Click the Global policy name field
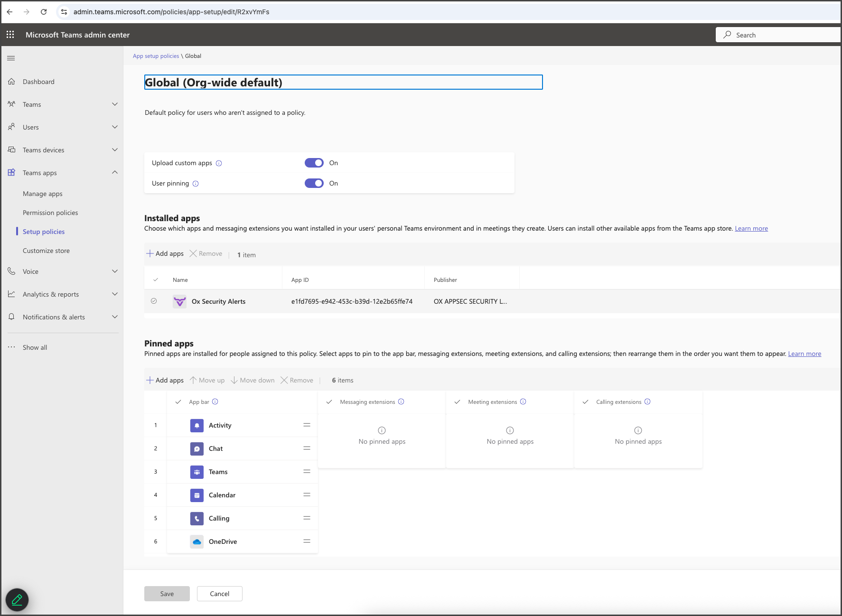 [343, 83]
